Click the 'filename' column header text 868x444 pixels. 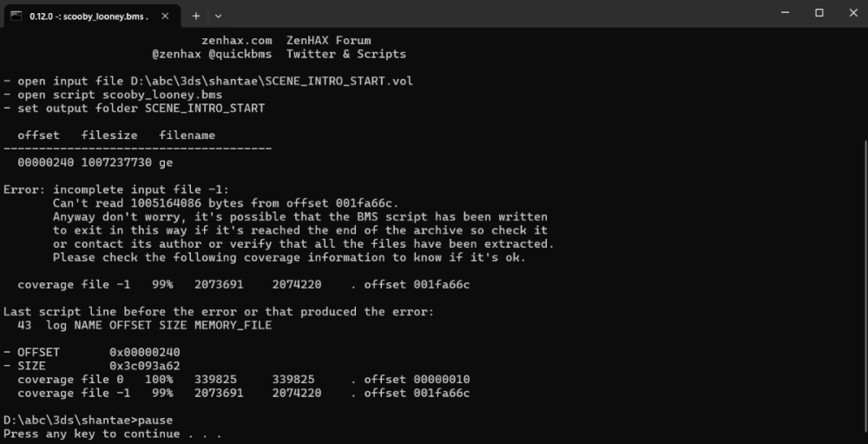tap(187, 135)
